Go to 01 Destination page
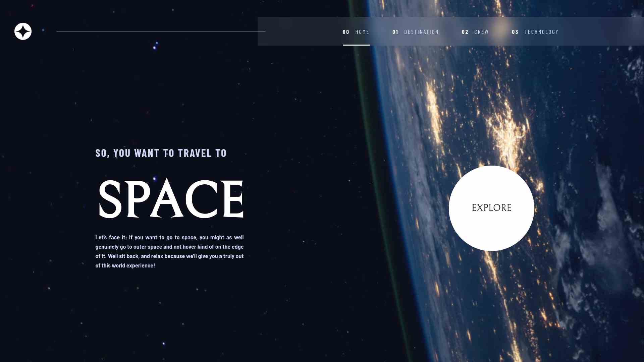Viewport: 644px width, 362px height. pos(416,32)
